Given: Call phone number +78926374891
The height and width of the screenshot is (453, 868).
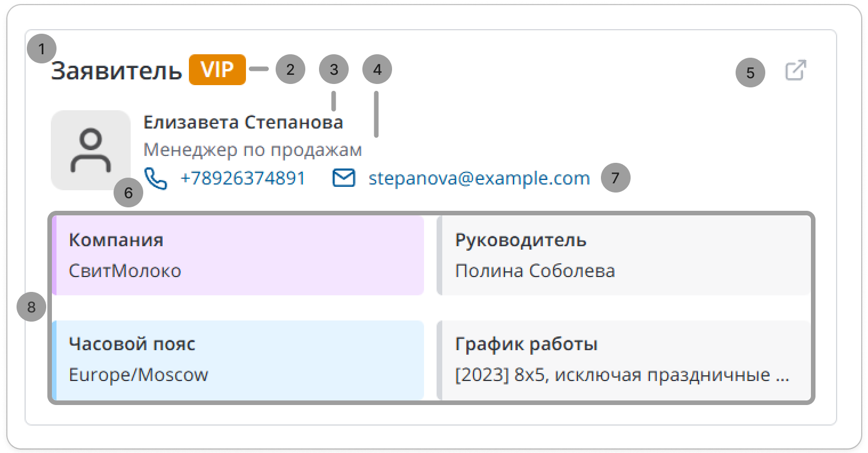Looking at the screenshot, I should [243, 178].
